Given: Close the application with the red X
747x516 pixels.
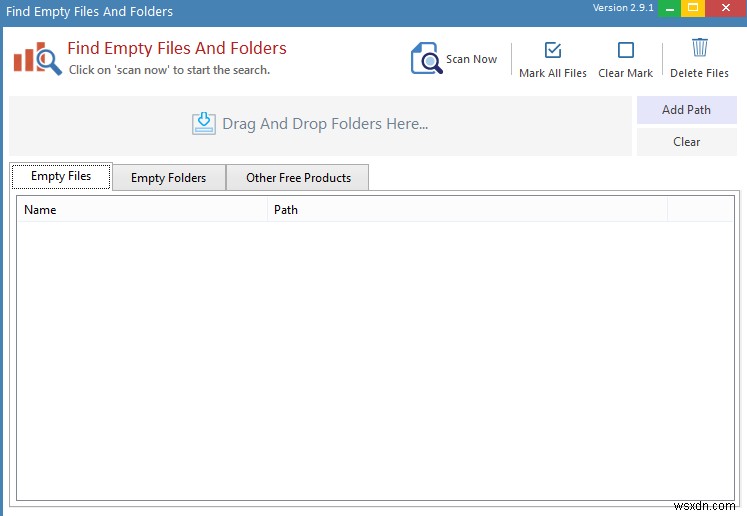Looking at the screenshot, I should point(726,8).
